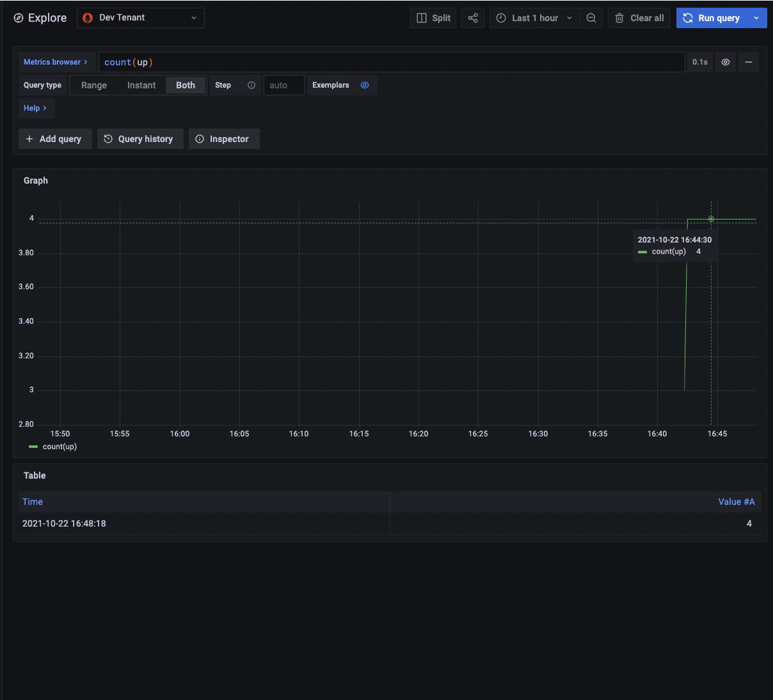Screen dimensions: 773x700
Task: Open the Last 1 hour time picker
Action: pos(534,18)
